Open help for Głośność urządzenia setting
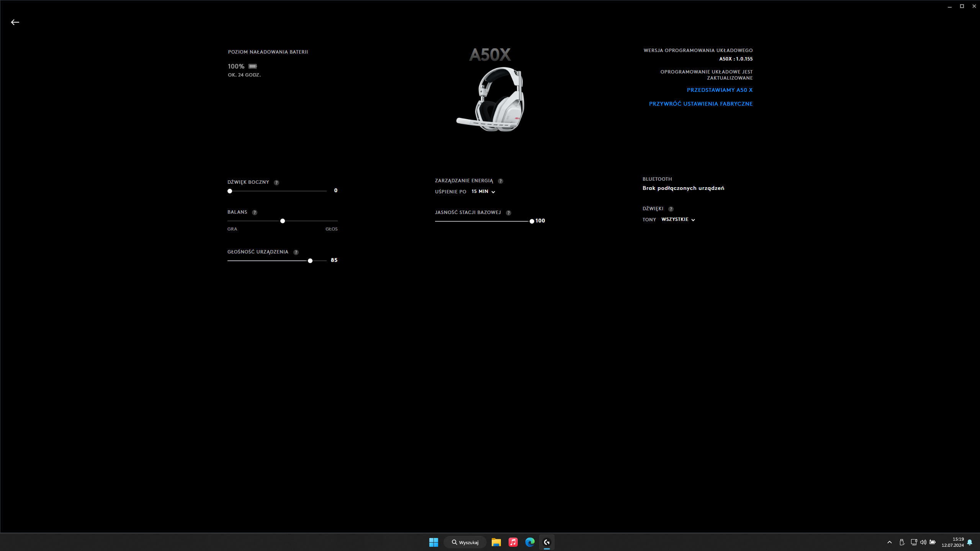Image resolution: width=980 pixels, height=551 pixels. (296, 252)
